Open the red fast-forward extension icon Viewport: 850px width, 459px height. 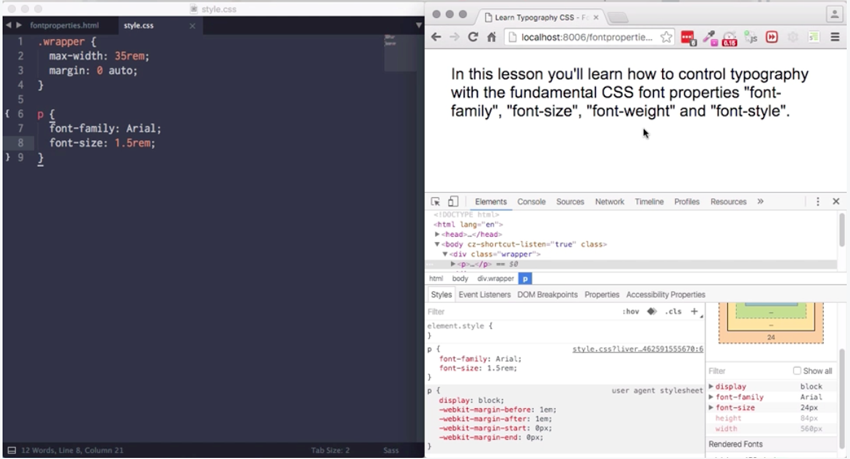pyautogui.click(x=771, y=37)
